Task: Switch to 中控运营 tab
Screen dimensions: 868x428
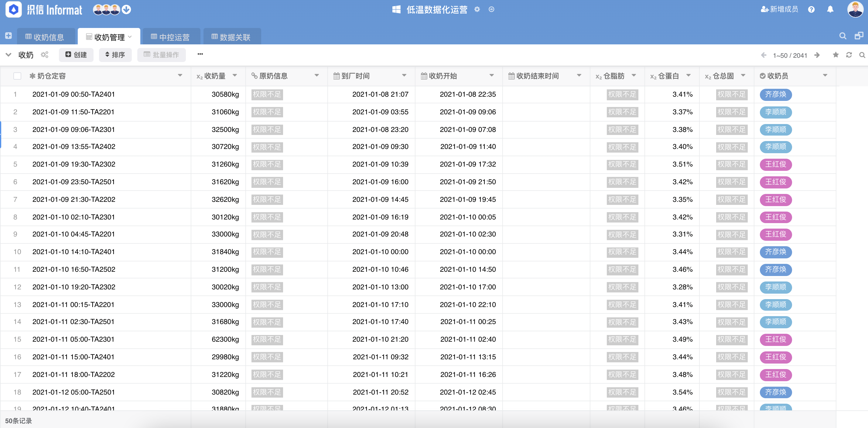Action: click(171, 36)
